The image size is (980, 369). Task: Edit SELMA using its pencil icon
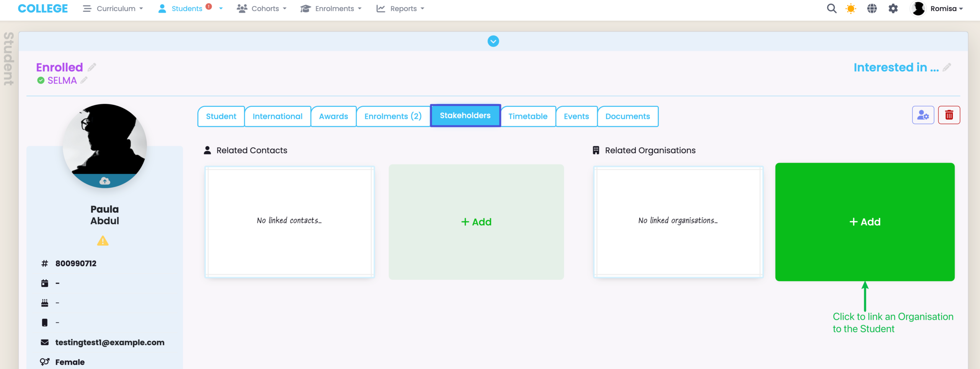pyautogui.click(x=84, y=80)
